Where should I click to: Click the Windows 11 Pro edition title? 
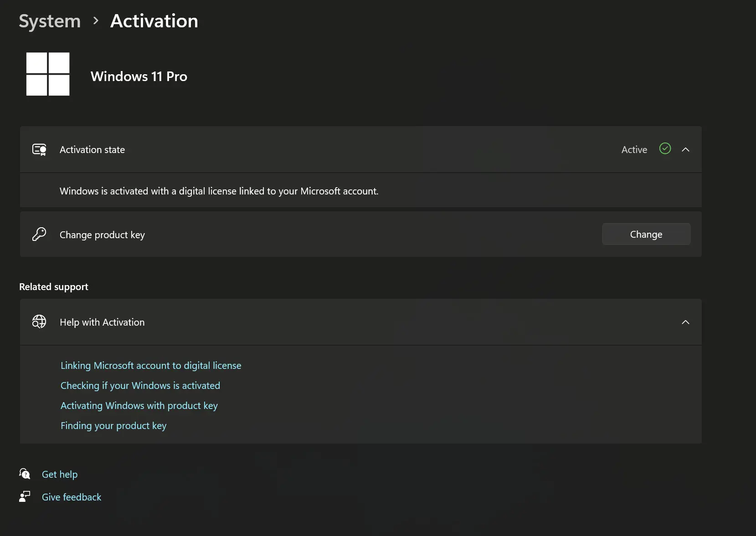139,76
